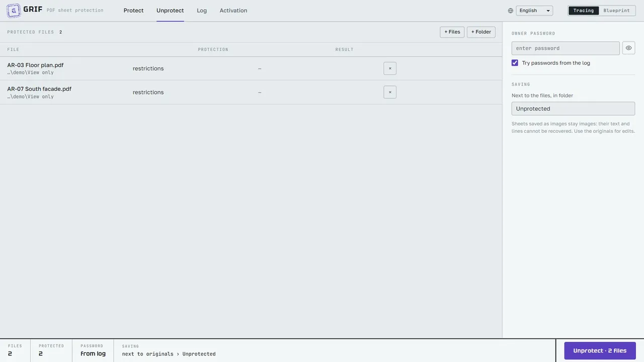The width and height of the screenshot is (644, 362).
Task: Click restrictions in AR-07 South facade row
Action: 148,93
